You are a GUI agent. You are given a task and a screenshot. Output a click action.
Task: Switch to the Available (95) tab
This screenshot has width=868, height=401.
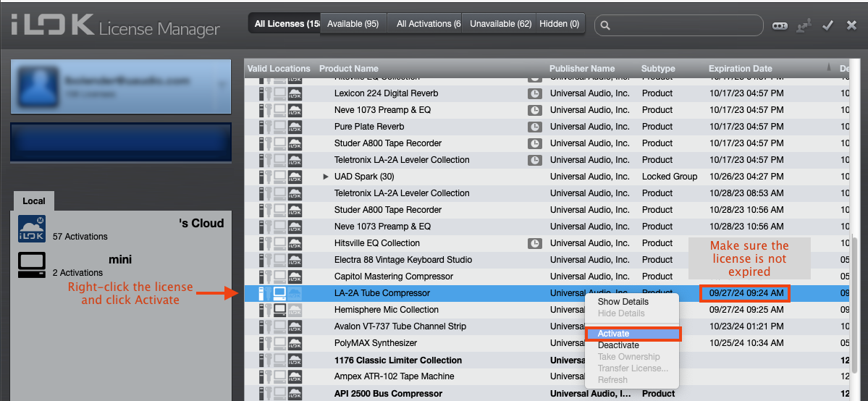click(x=353, y=24)
